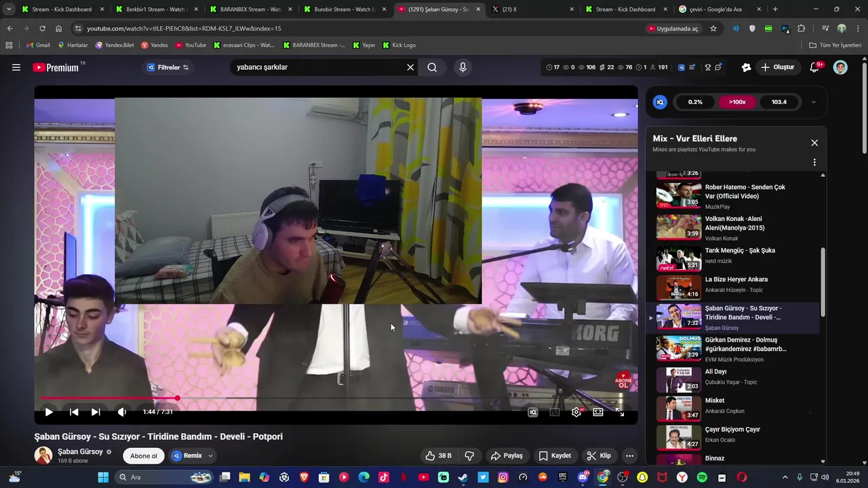The image size is (868, 488).
Task: Open the Mix playlist three-dot options
Action: click(814, 163)
